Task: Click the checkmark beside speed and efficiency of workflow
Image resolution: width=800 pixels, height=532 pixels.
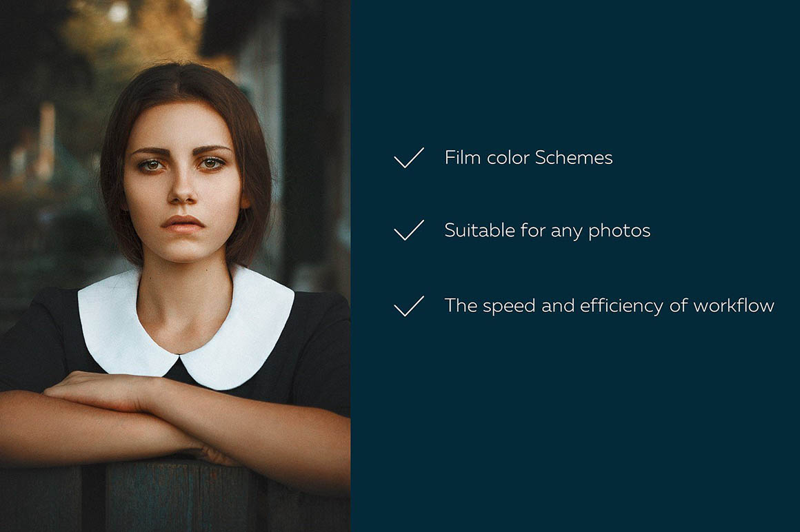Action: pyautogui.click(x=409, y=306)
